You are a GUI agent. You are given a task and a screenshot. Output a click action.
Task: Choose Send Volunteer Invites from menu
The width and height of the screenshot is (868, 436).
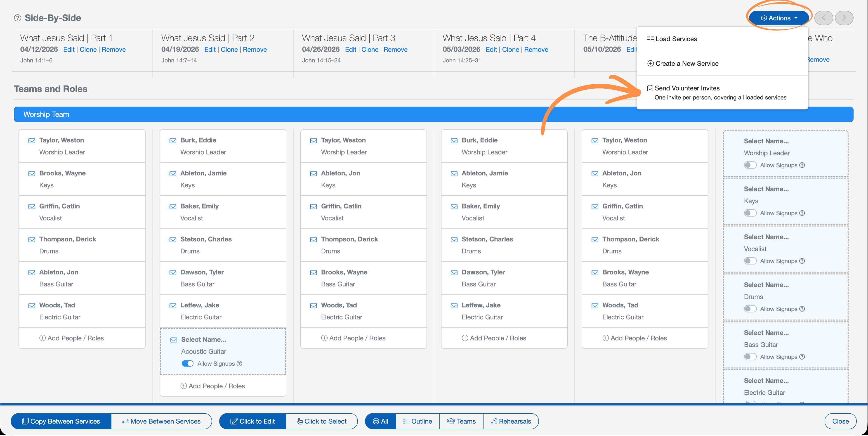tap(687, 88)
